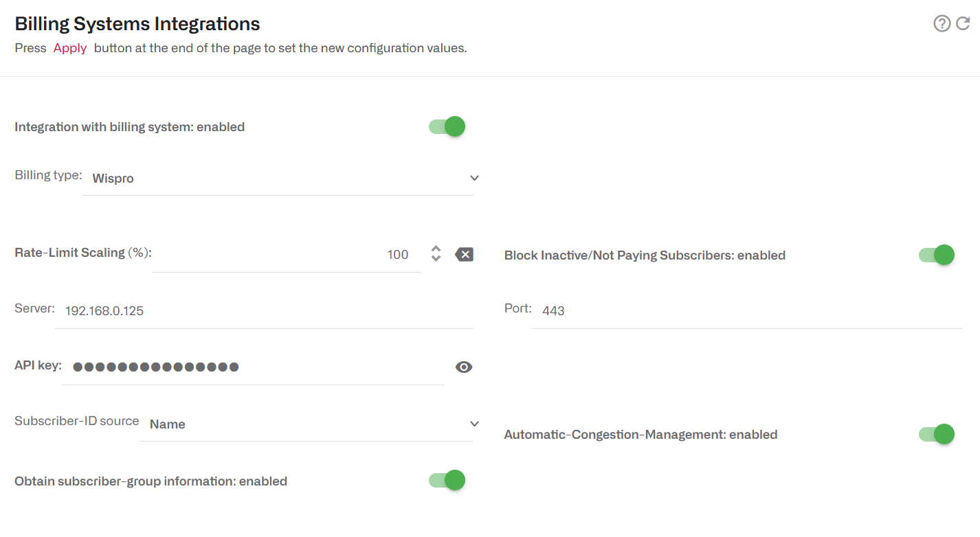This screenshot has height=537, width=980.
Task: Click the red Apply word
Action: [x=70, y=48]
